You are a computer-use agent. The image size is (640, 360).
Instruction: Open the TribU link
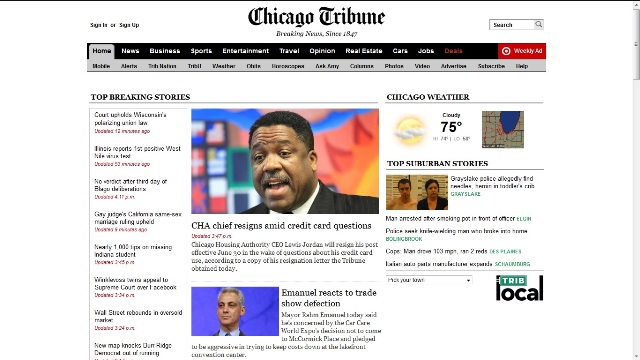click(194, 66)
